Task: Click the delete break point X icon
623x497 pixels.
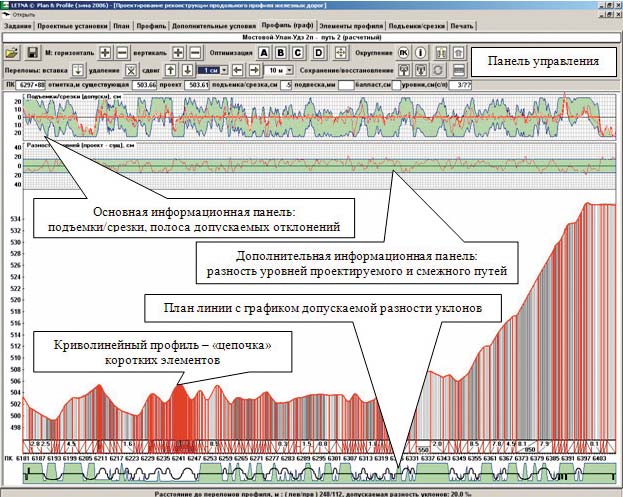Action: click(131, 71)
